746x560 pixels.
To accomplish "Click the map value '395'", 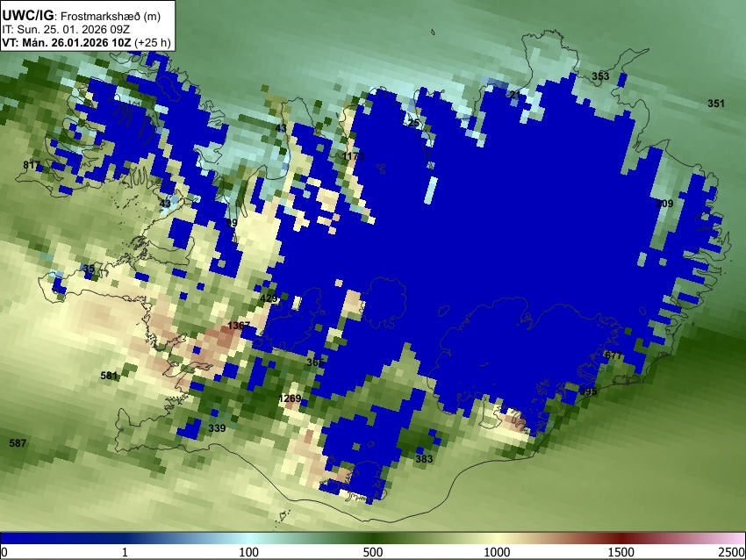I will click(x=588, y=391).
